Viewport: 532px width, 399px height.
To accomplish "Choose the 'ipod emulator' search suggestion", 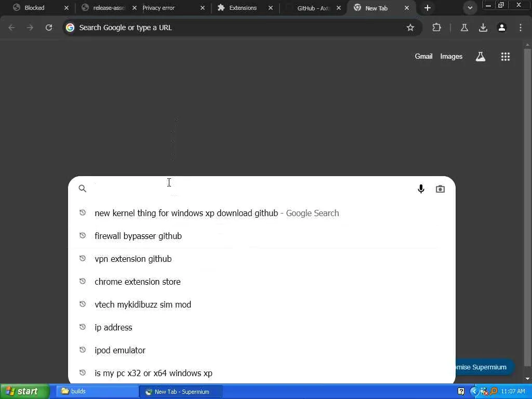I will pos(120,350).
